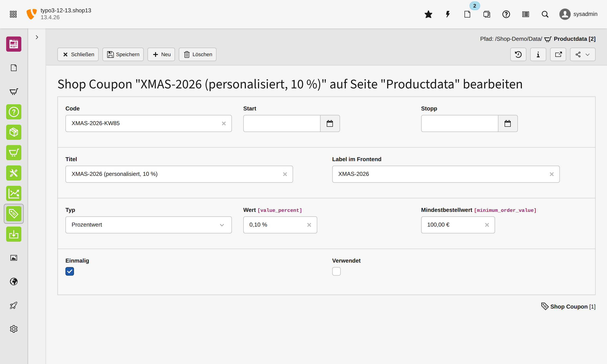This screenshot has height=364, width=607.
Task: Click the record history icon button
Action: [x=518, y=55]
